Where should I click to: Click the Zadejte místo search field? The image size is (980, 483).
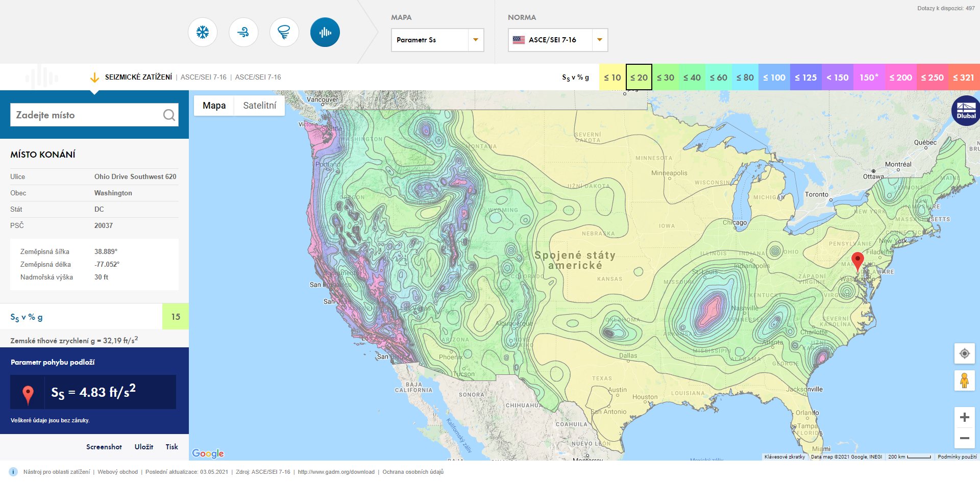(x=94, y=115)
